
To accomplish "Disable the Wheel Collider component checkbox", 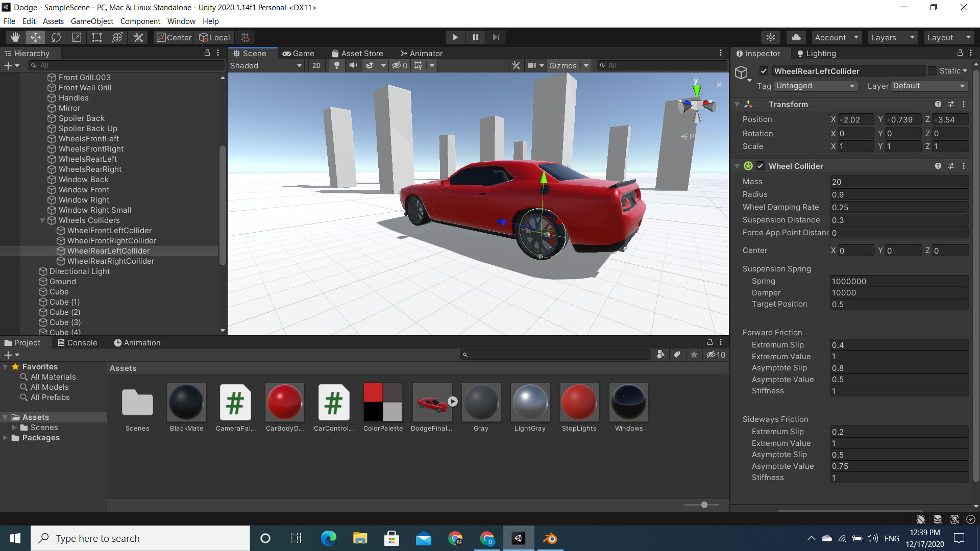I will (761, 166).
